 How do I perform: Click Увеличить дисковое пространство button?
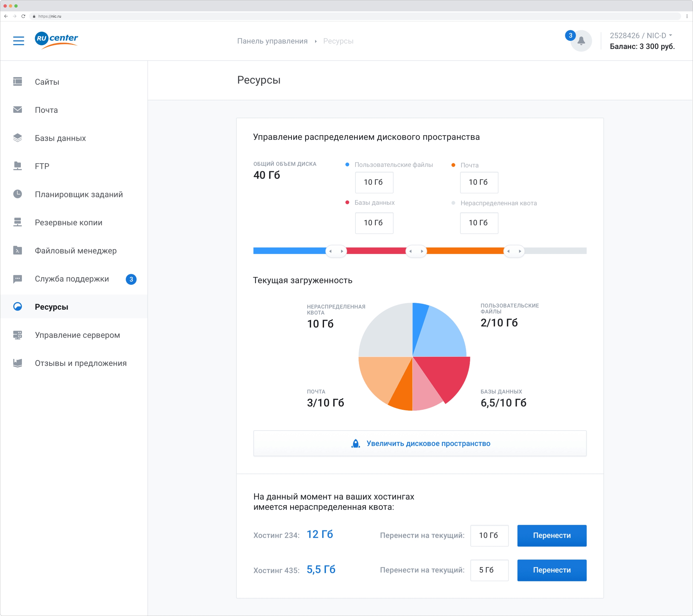[420, 443]
